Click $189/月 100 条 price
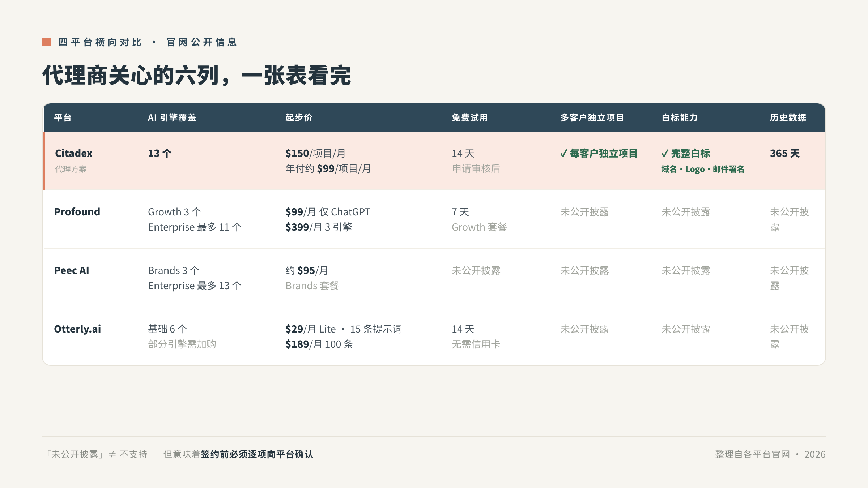This screenshot has width=868, height=488. (319, 344)
